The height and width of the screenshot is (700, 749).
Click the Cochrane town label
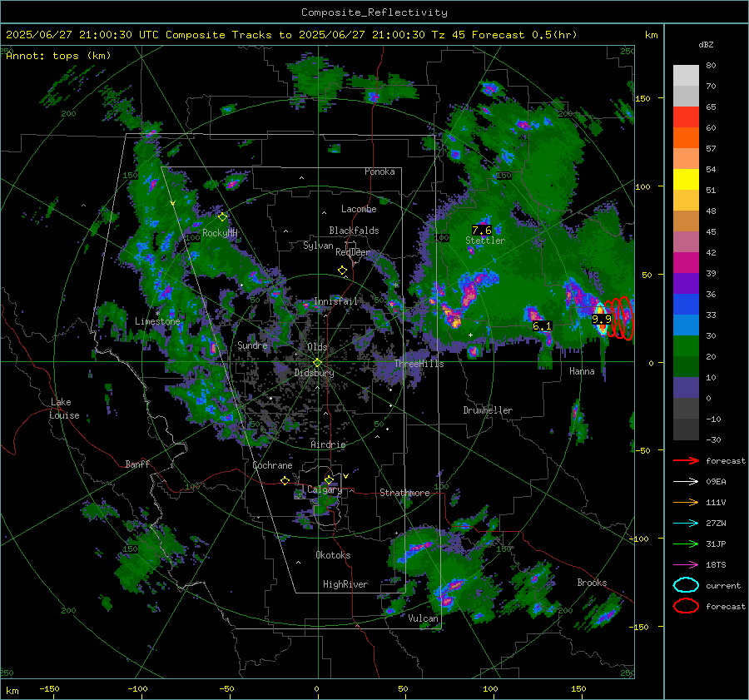pos(272,465)
